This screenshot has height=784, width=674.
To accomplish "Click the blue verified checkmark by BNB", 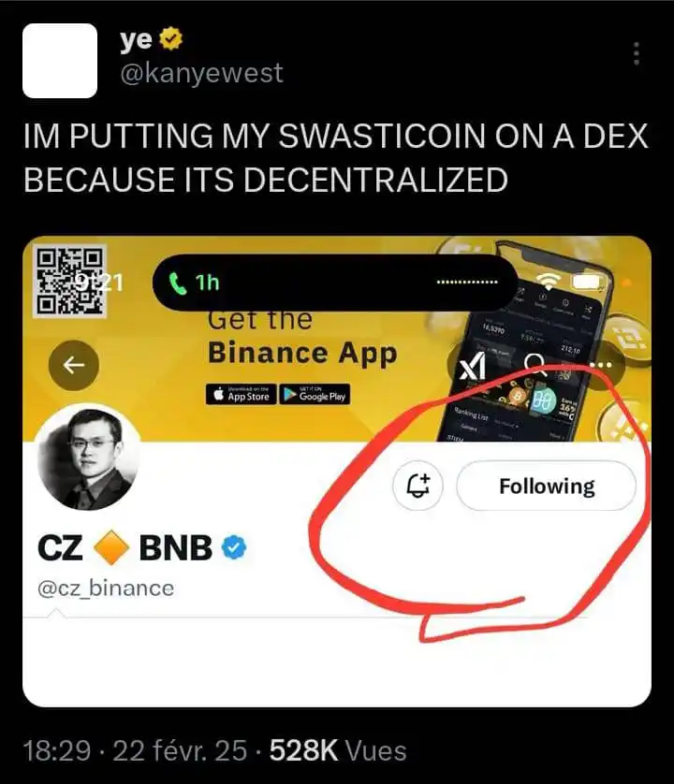I will click(x=234, y=547).
